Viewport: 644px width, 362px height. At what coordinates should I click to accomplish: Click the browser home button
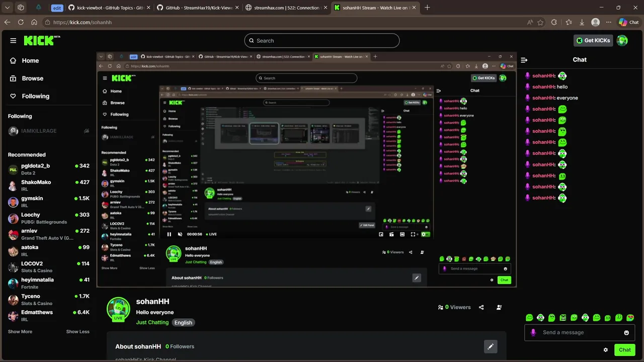point(34,22)
